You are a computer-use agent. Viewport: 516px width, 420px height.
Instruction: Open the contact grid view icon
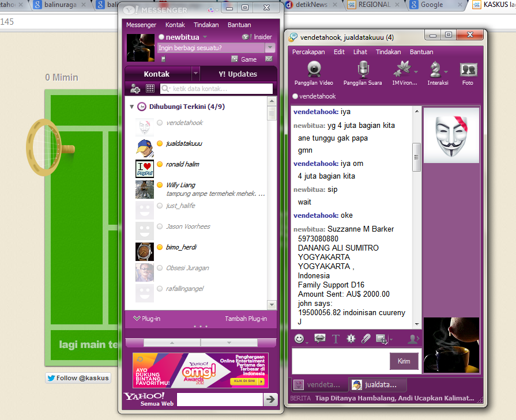click(150, 89)
